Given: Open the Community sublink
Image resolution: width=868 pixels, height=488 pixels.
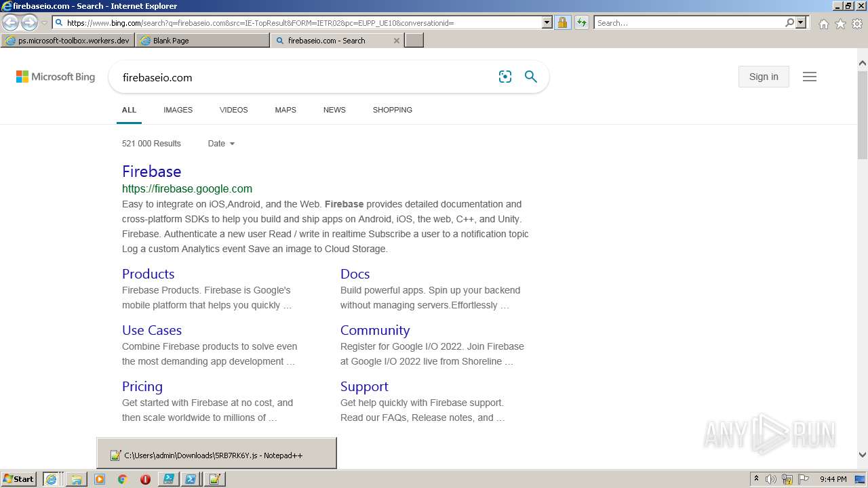Looking at the screenshot, I should [375, 330].
